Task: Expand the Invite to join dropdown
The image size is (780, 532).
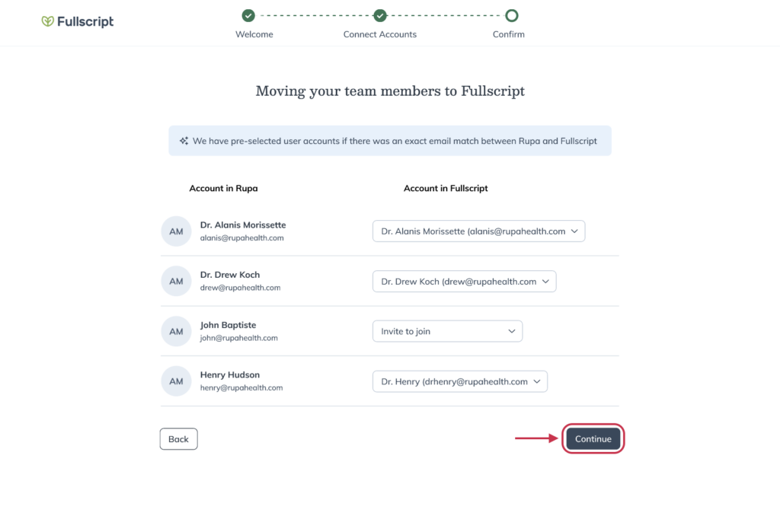Action: pos(447,331)
